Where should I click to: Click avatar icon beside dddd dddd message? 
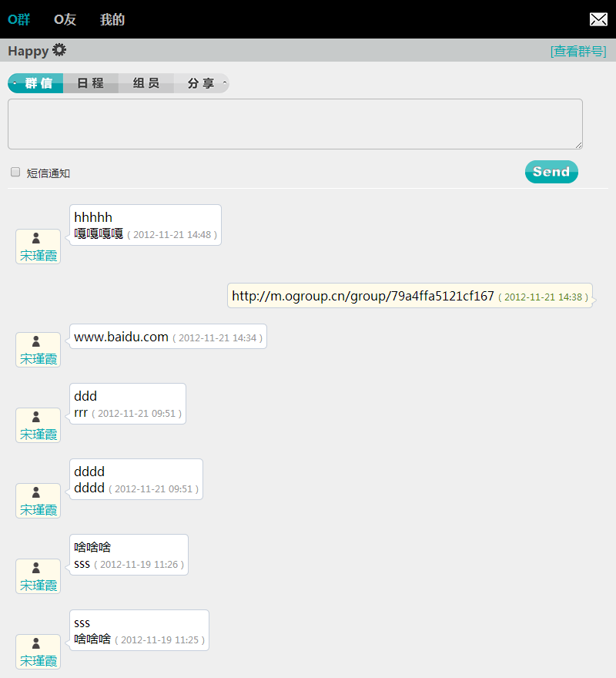36,492
